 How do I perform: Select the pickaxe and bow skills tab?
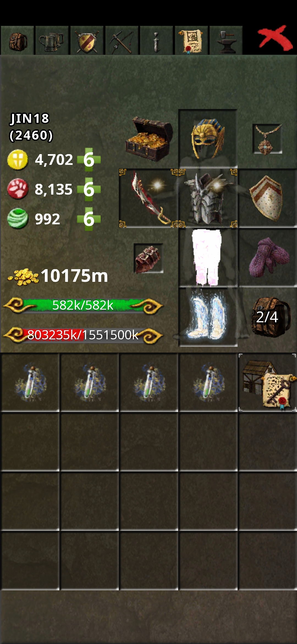tap(122, 40)
